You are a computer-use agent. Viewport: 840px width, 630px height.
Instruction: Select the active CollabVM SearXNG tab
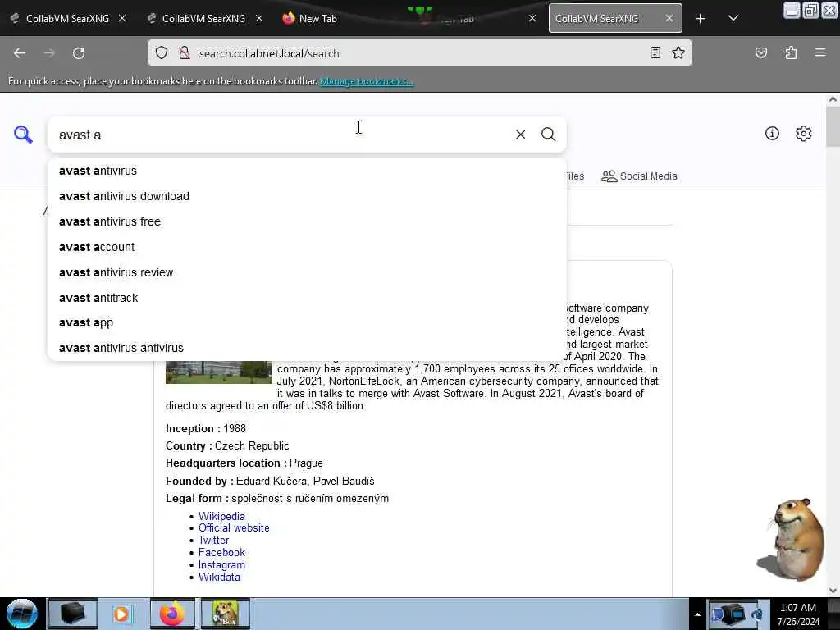(x=615, y=18)
